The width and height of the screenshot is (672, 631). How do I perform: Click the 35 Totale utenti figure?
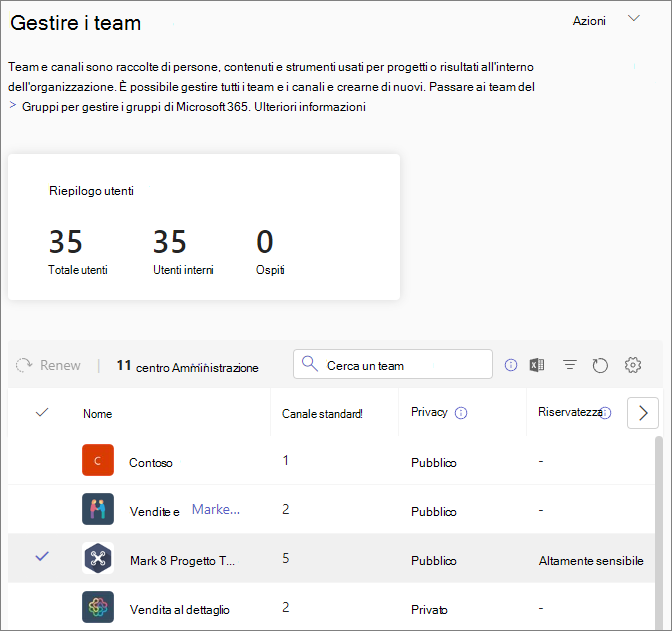tap(65, 241)
